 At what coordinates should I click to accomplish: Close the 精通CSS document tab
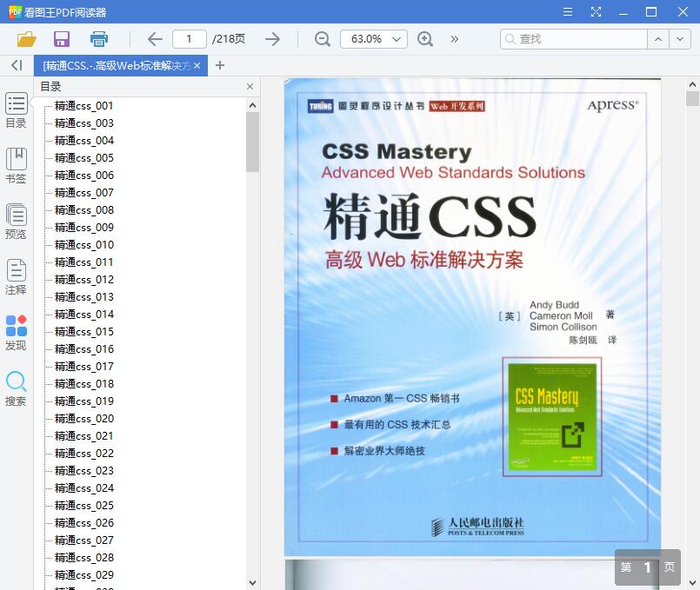[197, 65]
